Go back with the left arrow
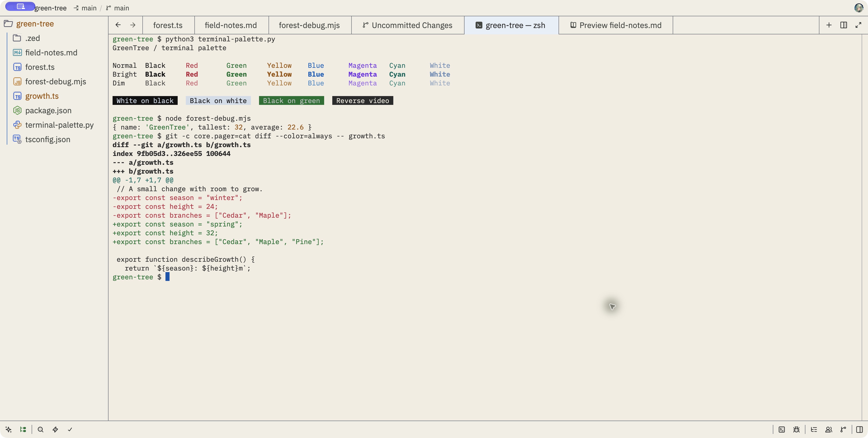This screenshot has width=868, height=438. coord(118,25)
